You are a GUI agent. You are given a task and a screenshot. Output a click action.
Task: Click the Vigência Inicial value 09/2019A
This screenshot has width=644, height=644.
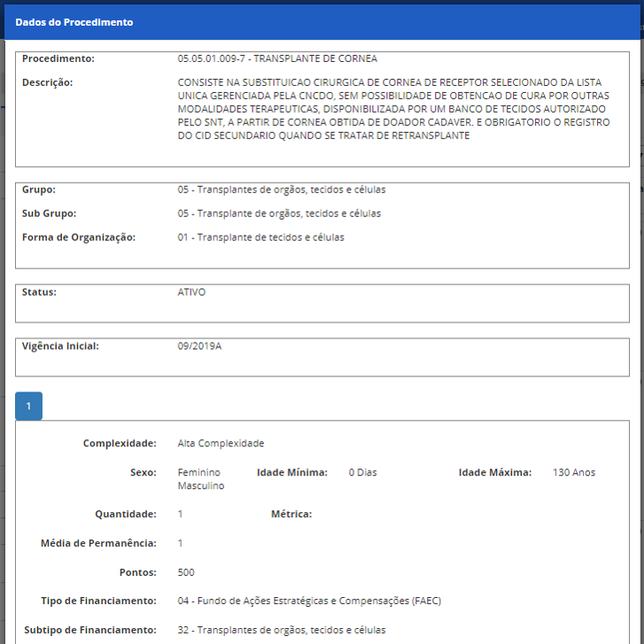[199, 345]
